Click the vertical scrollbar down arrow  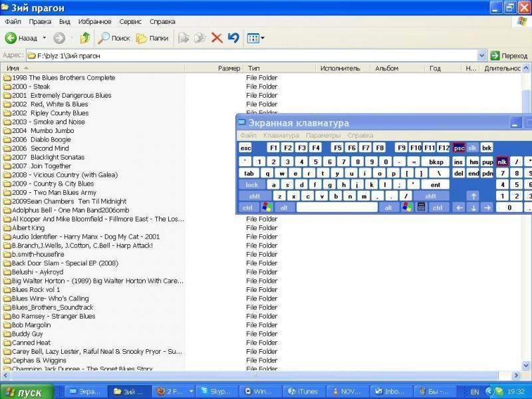click(526, 366)
